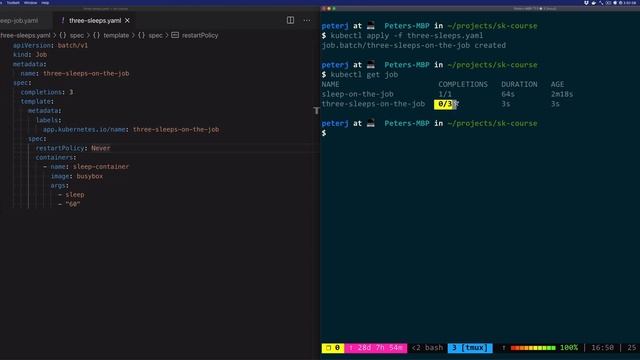The height and width of the screenshot is (360, 640).
Task: Click the "60" argument value
Action: pos(73,204)
